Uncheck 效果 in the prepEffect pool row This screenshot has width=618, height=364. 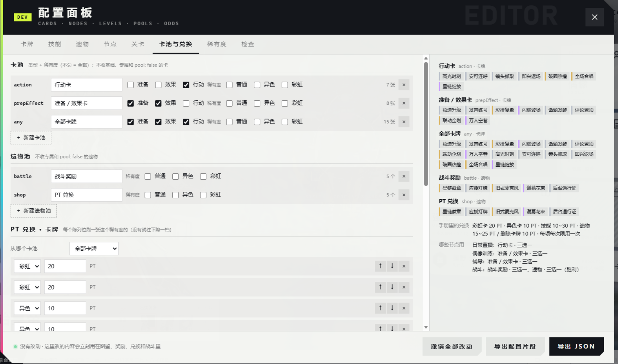(158, 103)
